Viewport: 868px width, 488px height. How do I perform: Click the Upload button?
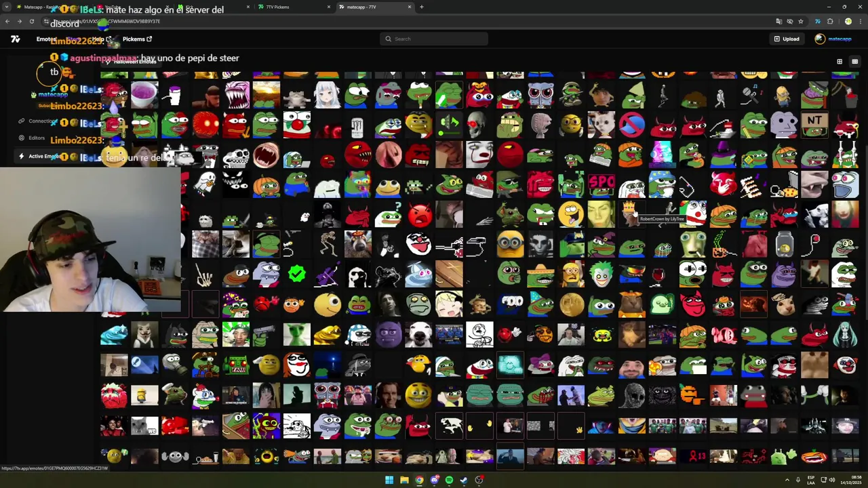click(x=787, y=39)
